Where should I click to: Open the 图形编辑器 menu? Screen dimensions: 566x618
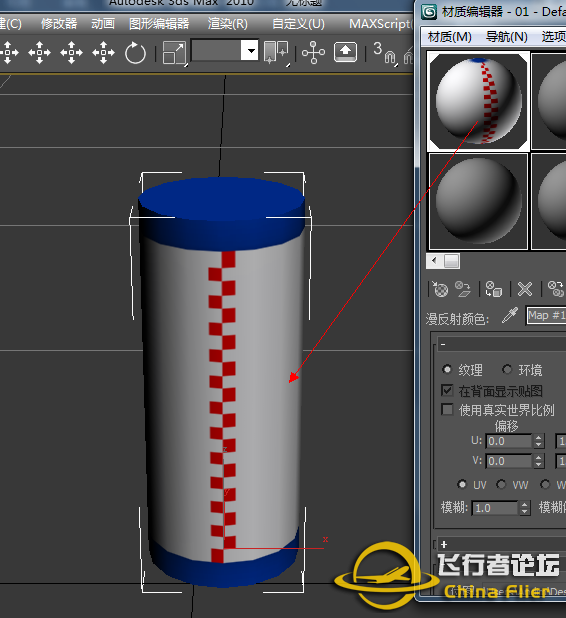[x=159, y=24]
